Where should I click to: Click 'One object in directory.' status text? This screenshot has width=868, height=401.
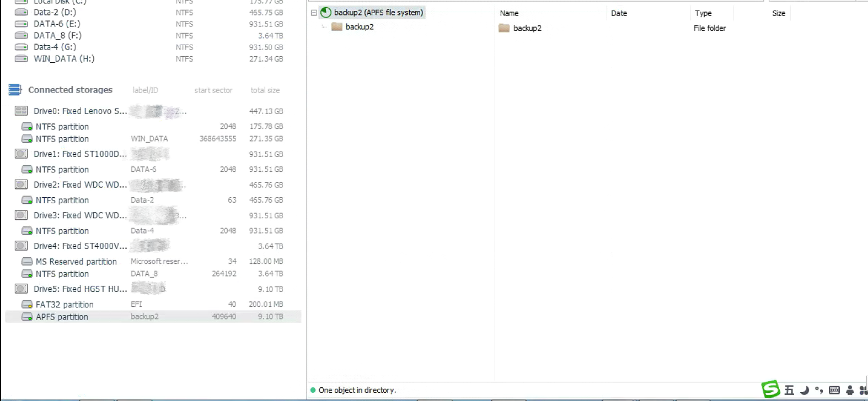(x=357, y=390)
